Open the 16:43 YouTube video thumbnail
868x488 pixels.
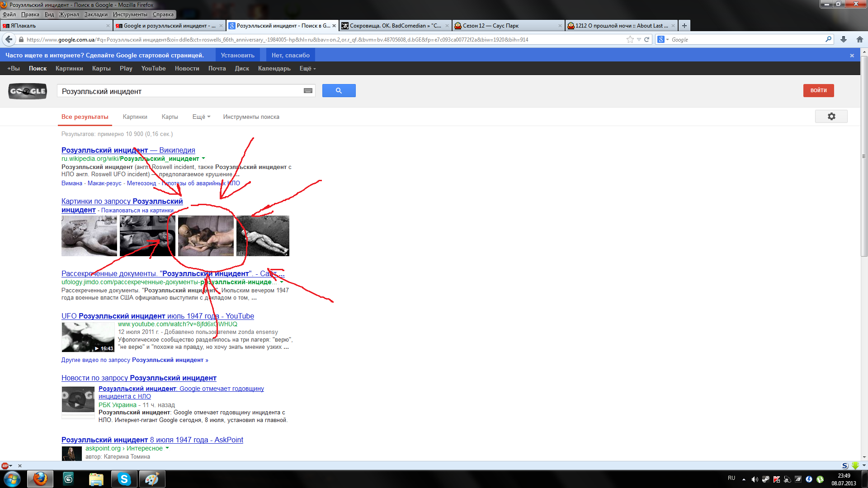pos(88,337)
